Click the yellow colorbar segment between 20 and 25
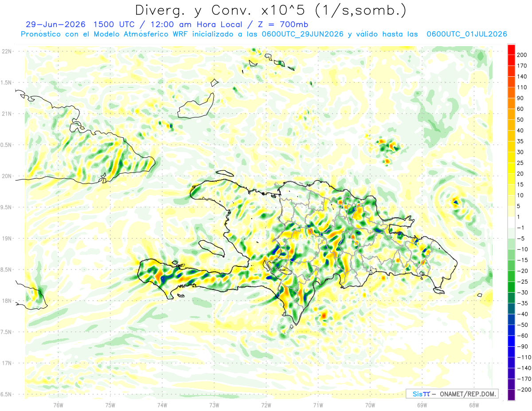The width and height of the screenshot is (532, 411). coord(511,168)
